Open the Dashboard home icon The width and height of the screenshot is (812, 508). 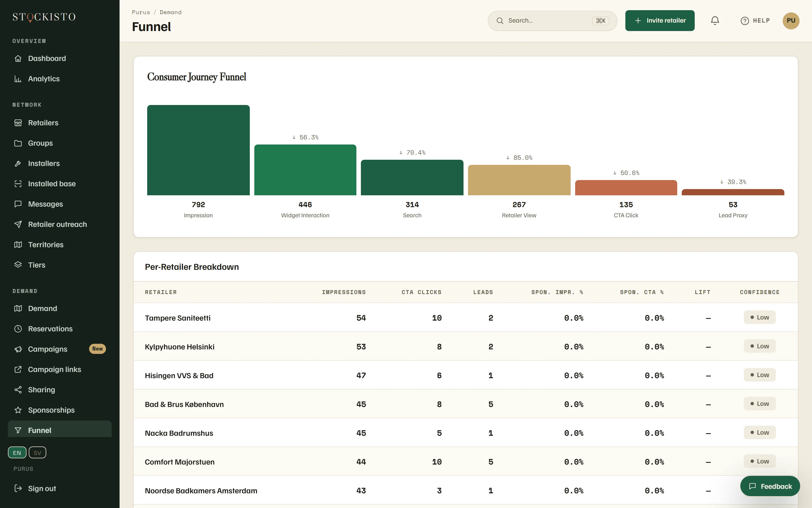[18, 58]
